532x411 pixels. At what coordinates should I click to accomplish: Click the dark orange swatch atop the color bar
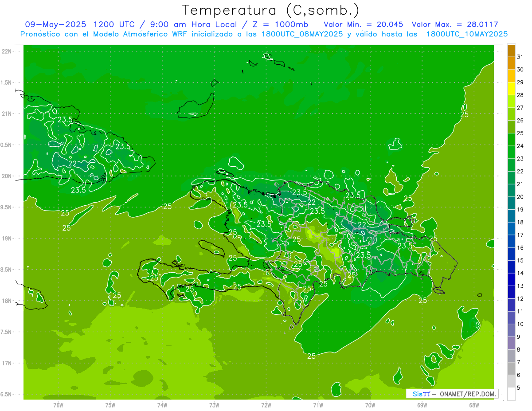point(511,51)
